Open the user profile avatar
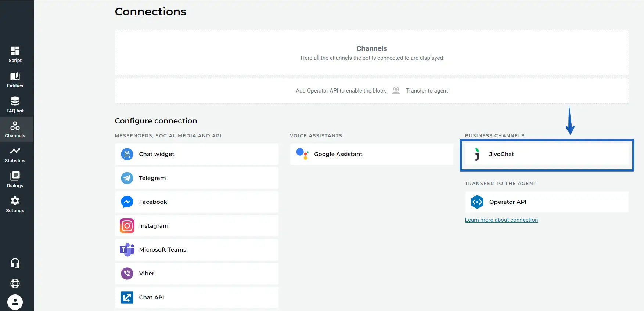Viewport: 644px width, 311px height. coord(15,302)
